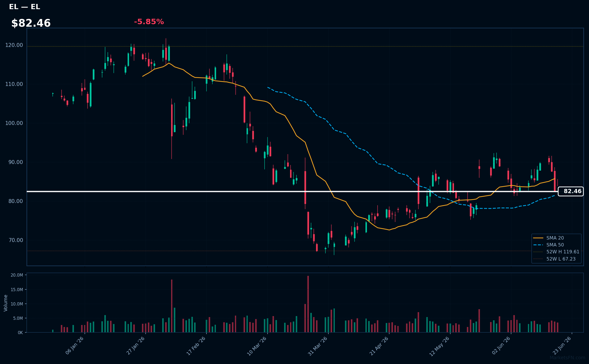Click the "100.00" price axis label
The image size is (589, 364).
pyautogui.click(x=14, y=123)
